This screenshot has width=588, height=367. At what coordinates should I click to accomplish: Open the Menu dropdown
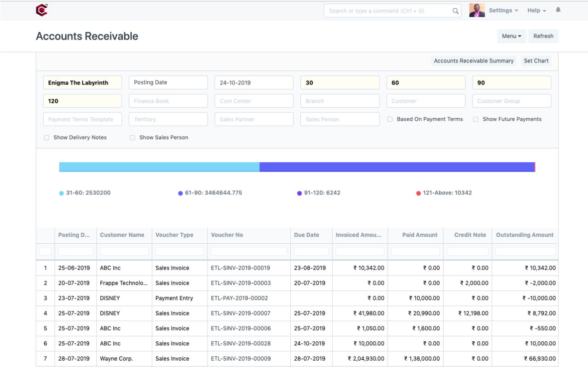[511, 36]
